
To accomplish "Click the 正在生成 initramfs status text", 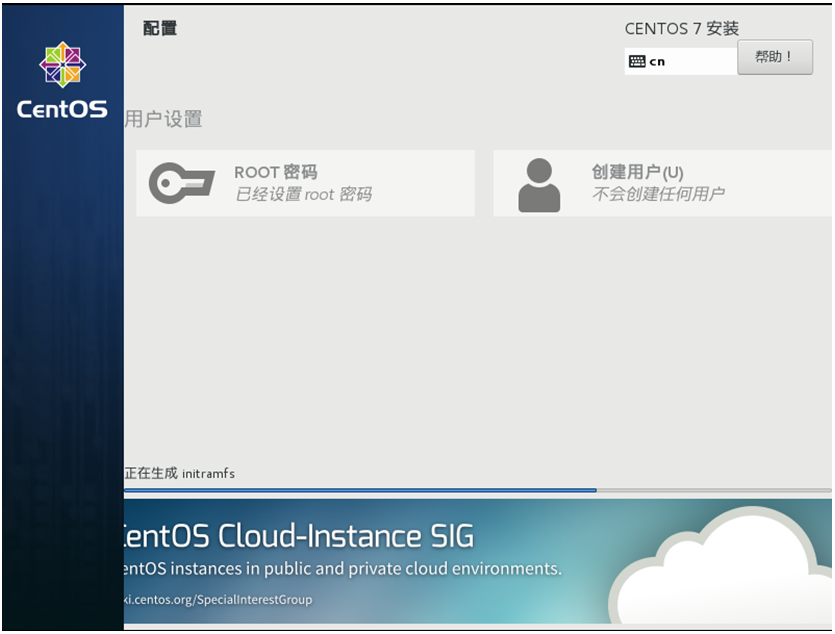I will click(x=179, y=473).
